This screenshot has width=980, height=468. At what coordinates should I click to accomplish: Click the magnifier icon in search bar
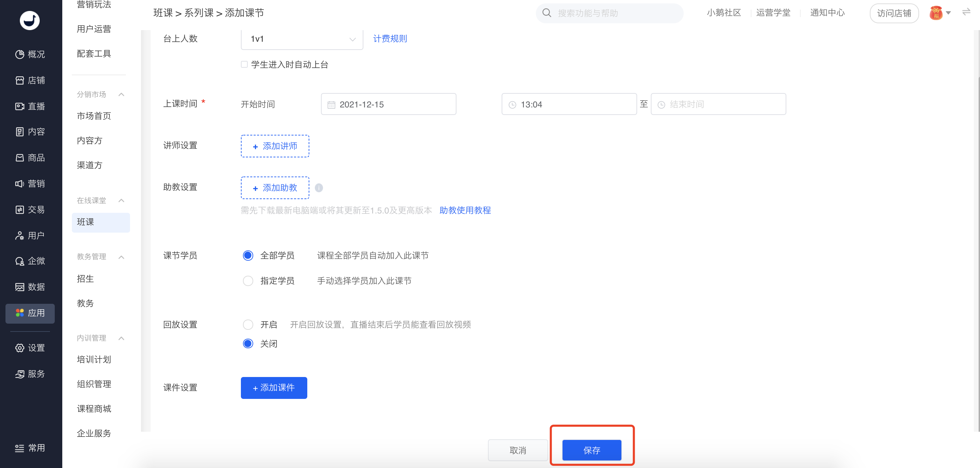[x=547, y=13]
